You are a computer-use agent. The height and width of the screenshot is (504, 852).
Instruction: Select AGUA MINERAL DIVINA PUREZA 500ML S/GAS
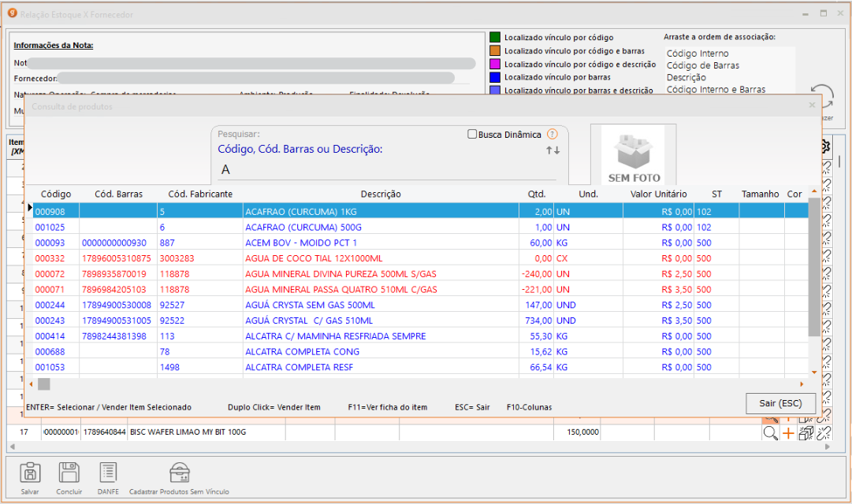[421, 274]
